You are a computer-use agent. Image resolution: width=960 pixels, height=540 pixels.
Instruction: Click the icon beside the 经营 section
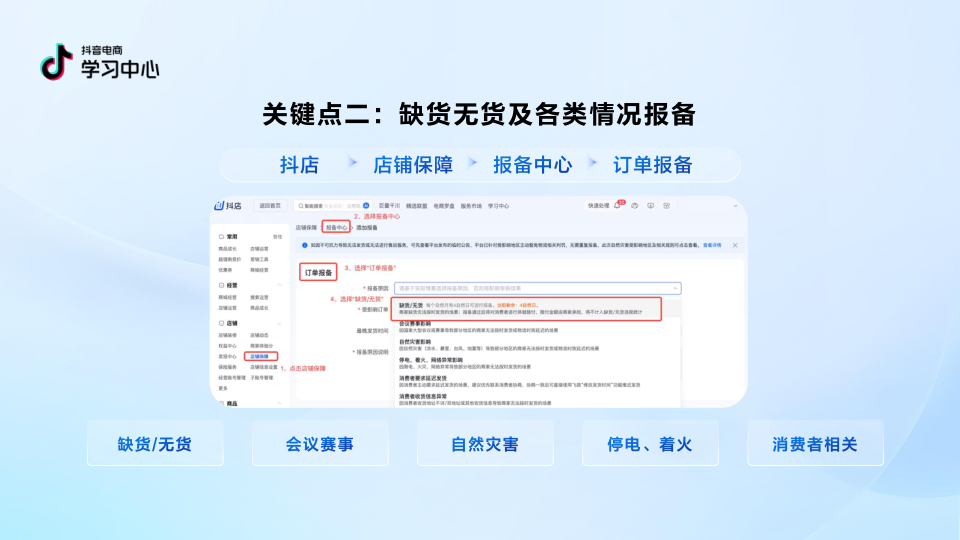click(x=221, y=285)
